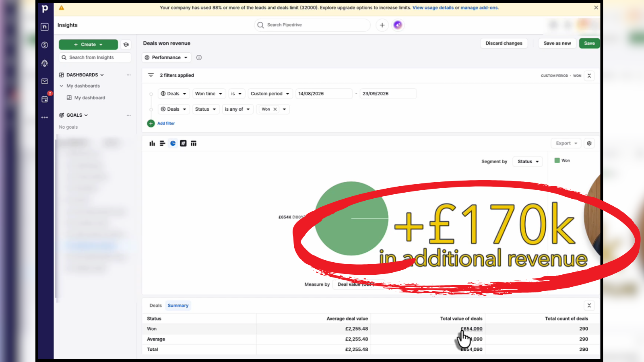
Task: Open the AI assistant purple icon
Action: coord(398,25)
